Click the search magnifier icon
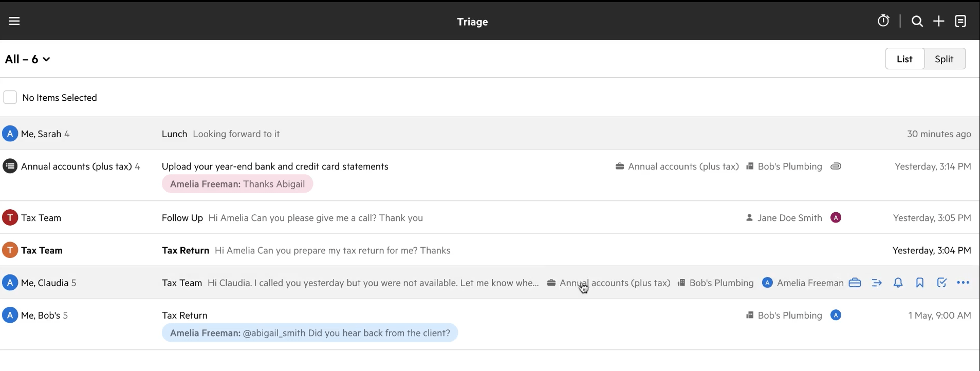The height and width of the screenshot is (371, 980). [917, 21]
